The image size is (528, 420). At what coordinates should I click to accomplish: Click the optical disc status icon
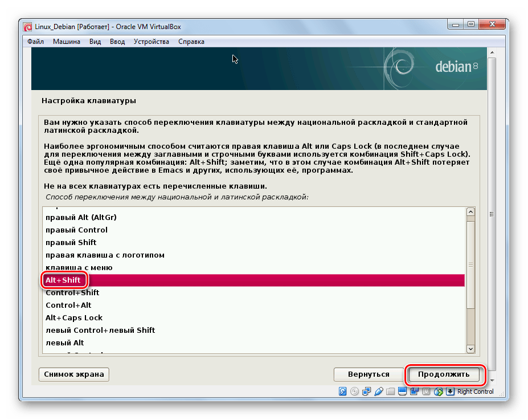354,392
